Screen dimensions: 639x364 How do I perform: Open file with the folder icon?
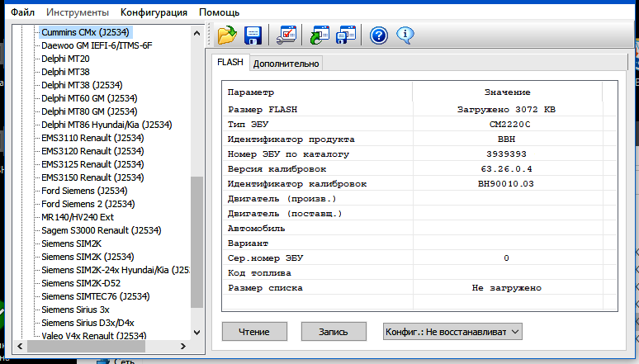(x=226, y=35)
